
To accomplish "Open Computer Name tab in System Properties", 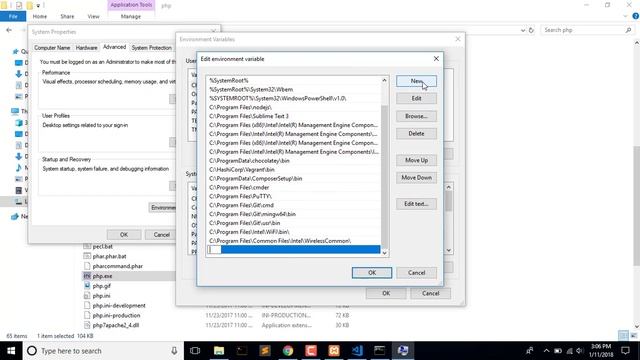I will point(52,48).
